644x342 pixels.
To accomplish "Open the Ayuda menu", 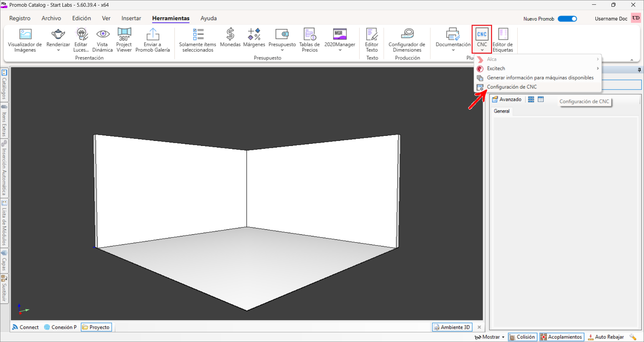I will 209,18.
